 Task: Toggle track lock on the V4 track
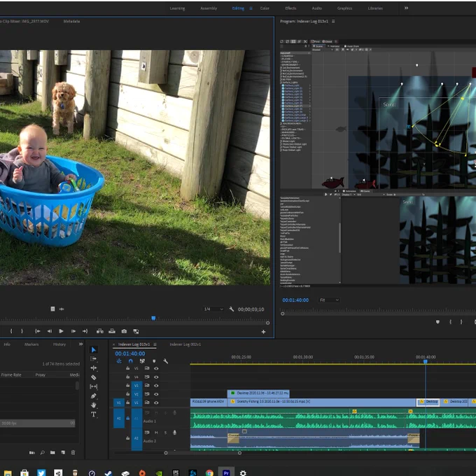tap(128, 377)
